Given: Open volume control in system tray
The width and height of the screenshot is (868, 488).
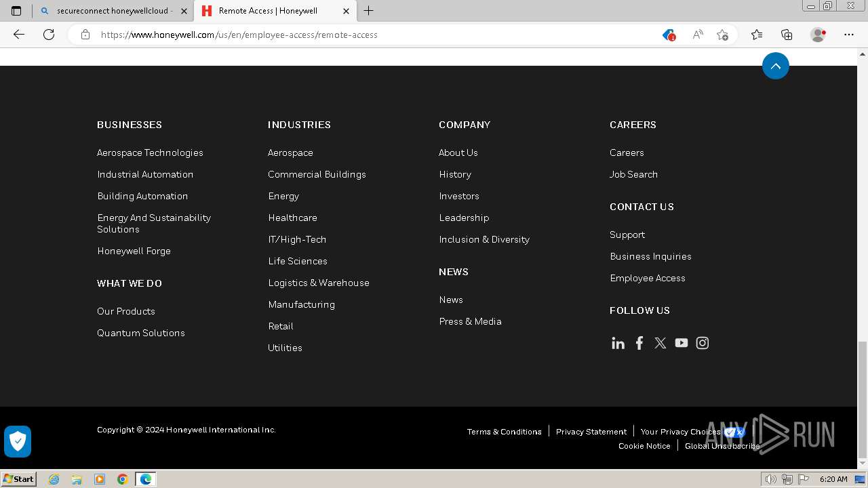Looking at the screenshot, I should click(771, 479).
